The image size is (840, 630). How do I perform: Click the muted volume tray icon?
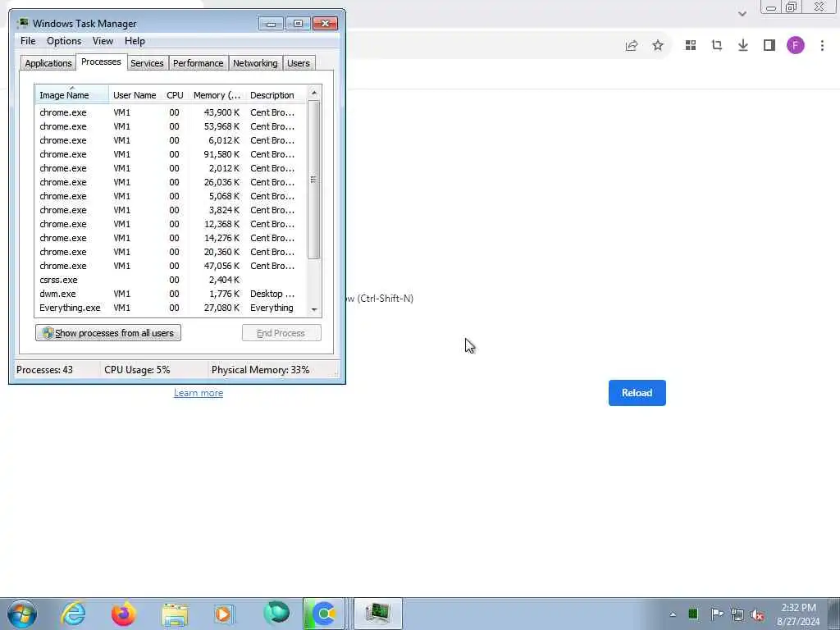[757, 614]
